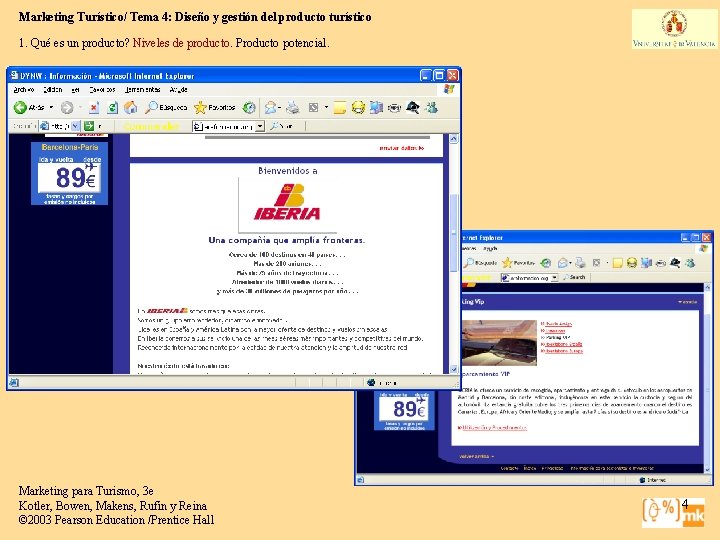720x540 pixels.
Task: Click the edit page icon in DYNW window
Action: [314, 107]
